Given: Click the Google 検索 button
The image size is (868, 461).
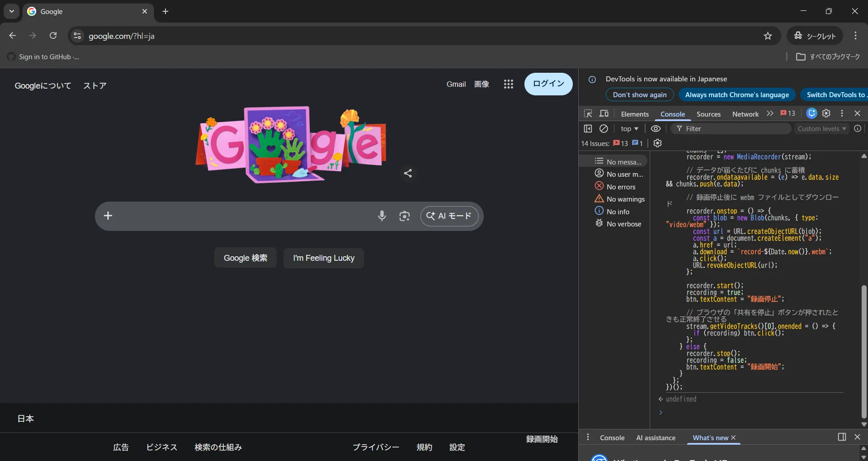Looking at the screenshot, I should point(245,258).
